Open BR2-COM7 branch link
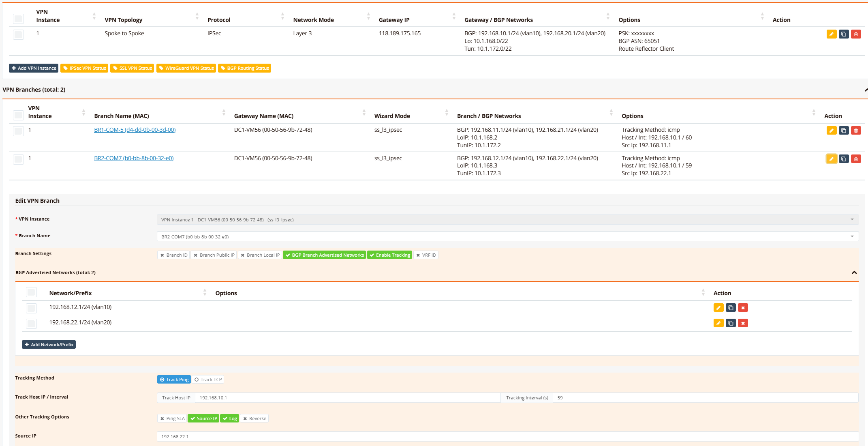The image size is (868, 446). (x=134, y=158)
